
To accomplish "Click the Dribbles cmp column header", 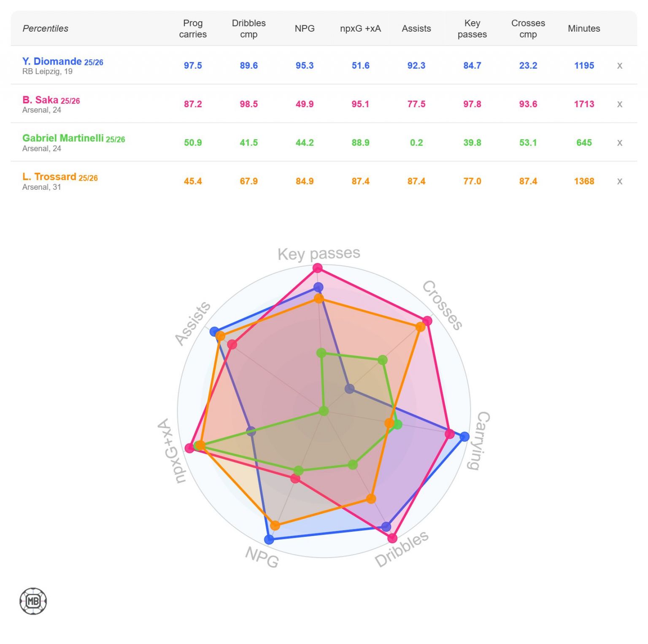I will point(248,29).
